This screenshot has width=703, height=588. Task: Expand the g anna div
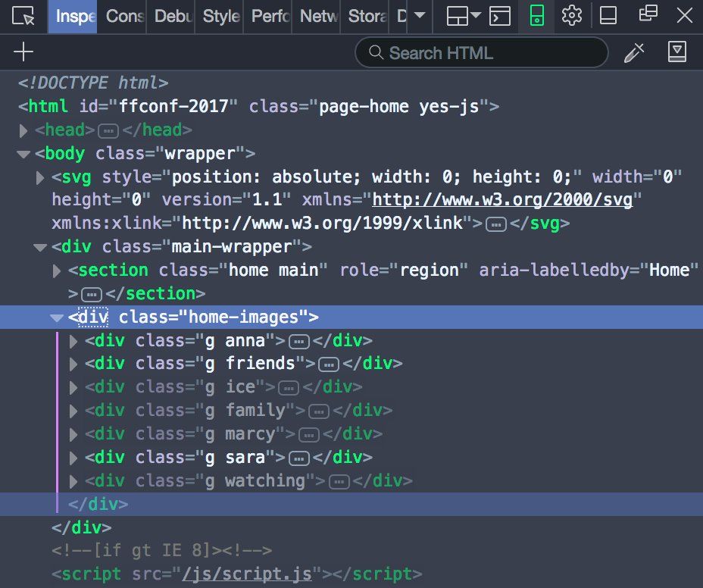click(x=73, y=341)
